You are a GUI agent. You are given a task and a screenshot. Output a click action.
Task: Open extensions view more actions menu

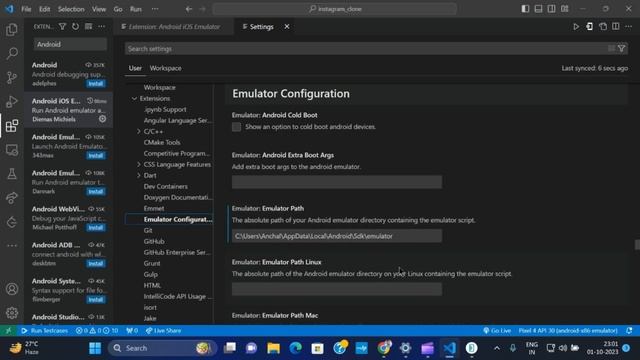(x=102, y=27)
